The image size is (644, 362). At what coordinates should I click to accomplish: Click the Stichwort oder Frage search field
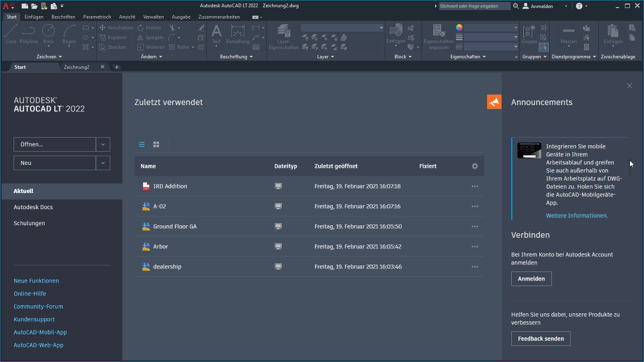click(474, 6)
